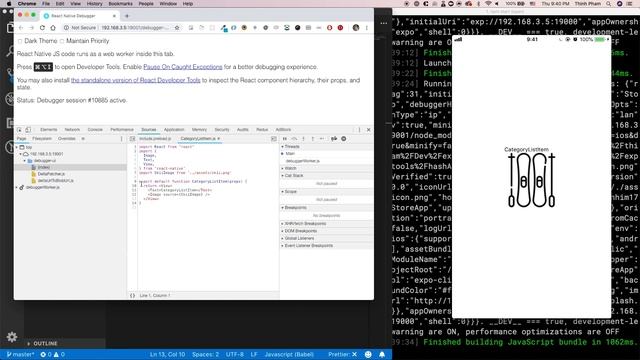Switch to the Network tab

click(72, 130)
